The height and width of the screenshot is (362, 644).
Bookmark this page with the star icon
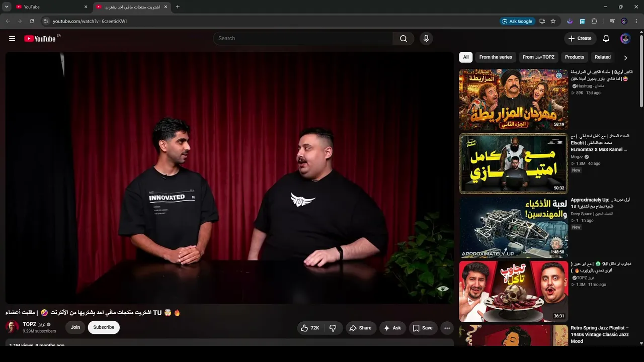coord(553,21)
